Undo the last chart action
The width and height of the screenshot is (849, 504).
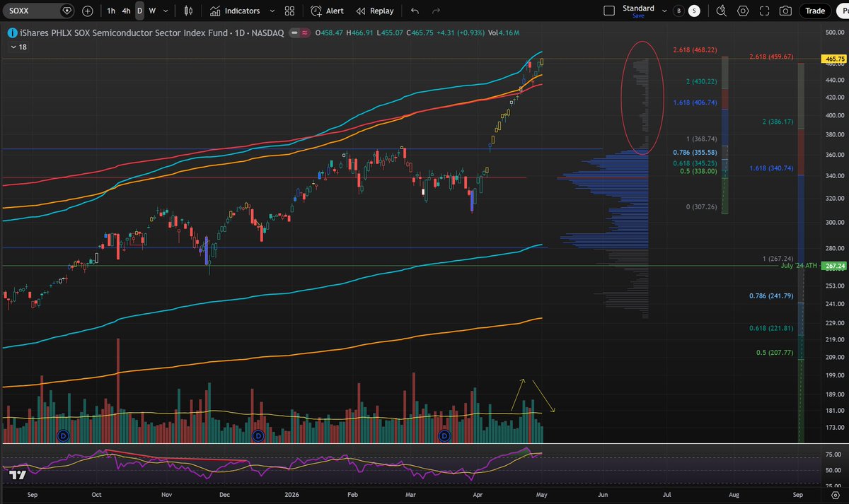click(x=415, y=11)
